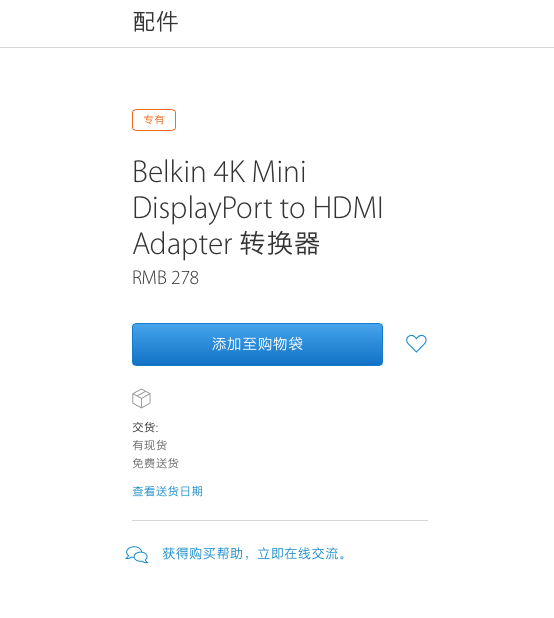Click the divider line above the chat help
This screenshot has width=554, height=618.
(x=280, y=520)
